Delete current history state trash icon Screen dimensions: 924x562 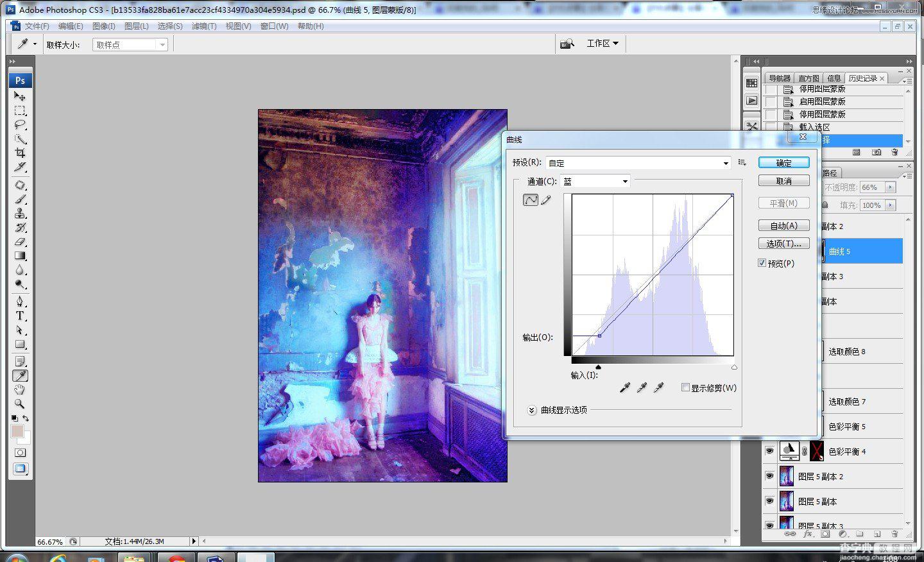(x=894, y=153)
